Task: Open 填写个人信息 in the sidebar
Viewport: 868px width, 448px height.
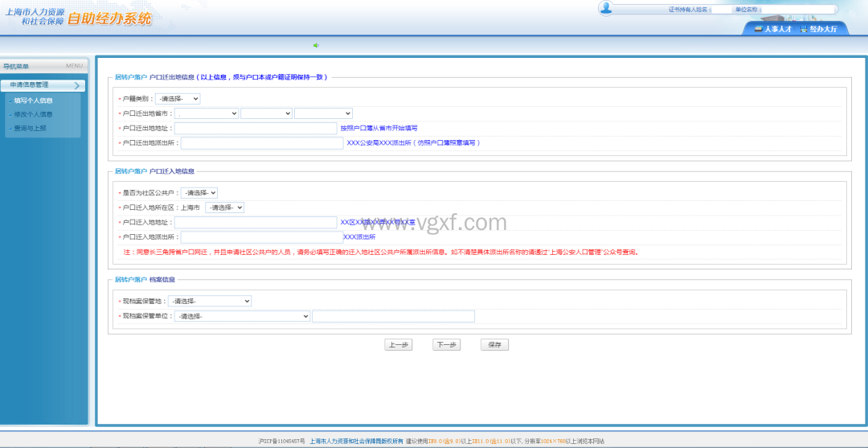Action: pyautogui.click(x=33, y=101)
